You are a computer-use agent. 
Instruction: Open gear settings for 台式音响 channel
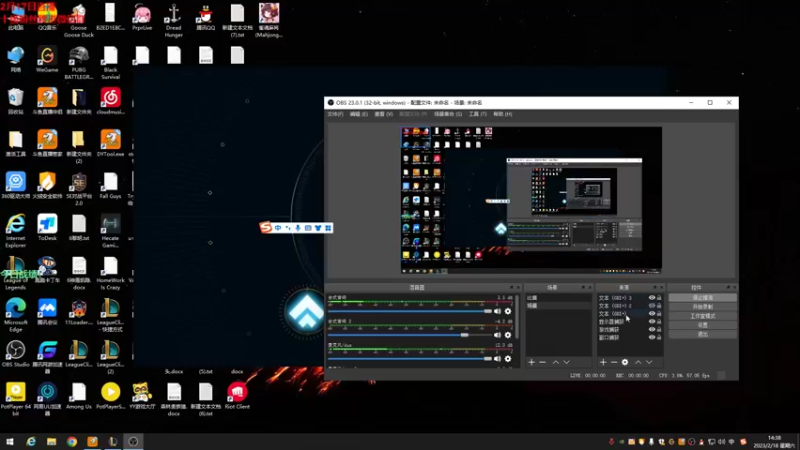tap(508, 311)
